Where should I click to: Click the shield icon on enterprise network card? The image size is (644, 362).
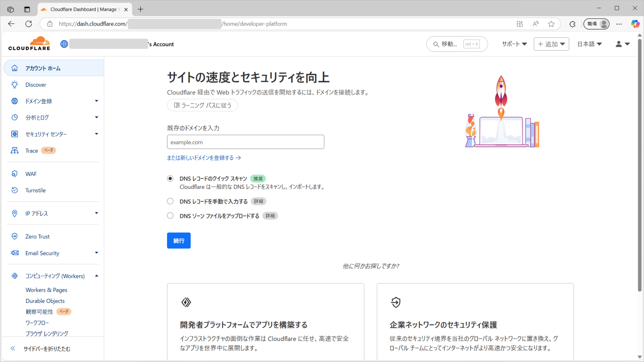click(x=395, y=302)
